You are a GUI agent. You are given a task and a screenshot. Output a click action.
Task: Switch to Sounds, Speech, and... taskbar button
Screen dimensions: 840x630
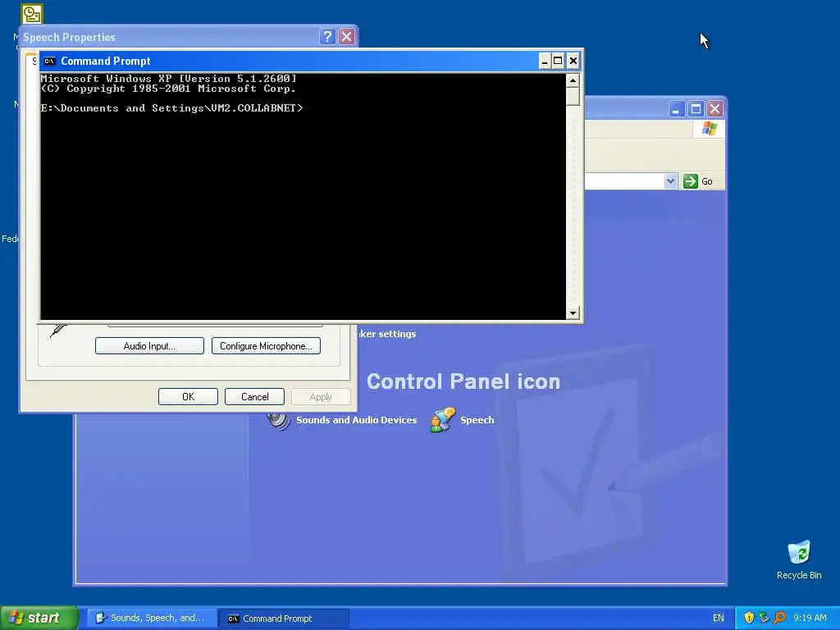152,618
